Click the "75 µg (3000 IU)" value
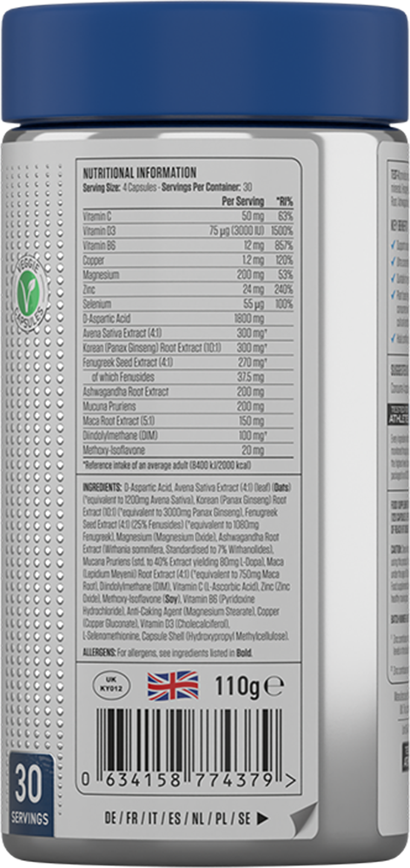This screenshot has height=868, width=410. coord(236,231)
